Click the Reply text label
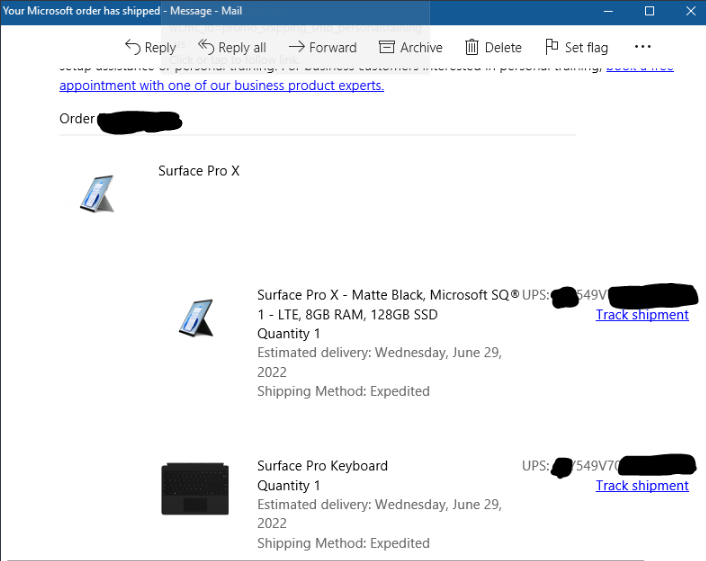706x561 pixels. click(x=160, y=47)
